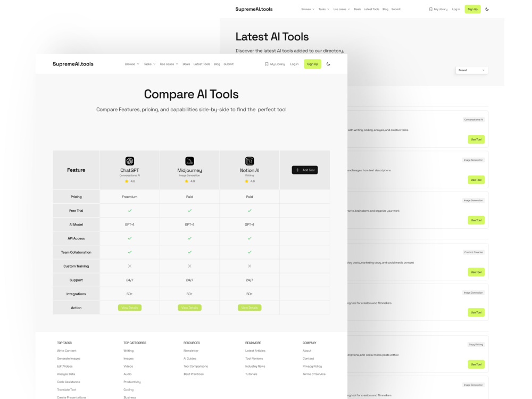Click the ChatGPT logo icon in the comparison table
532x399 pixels.
pyautogui.click(x=130, y=161)
